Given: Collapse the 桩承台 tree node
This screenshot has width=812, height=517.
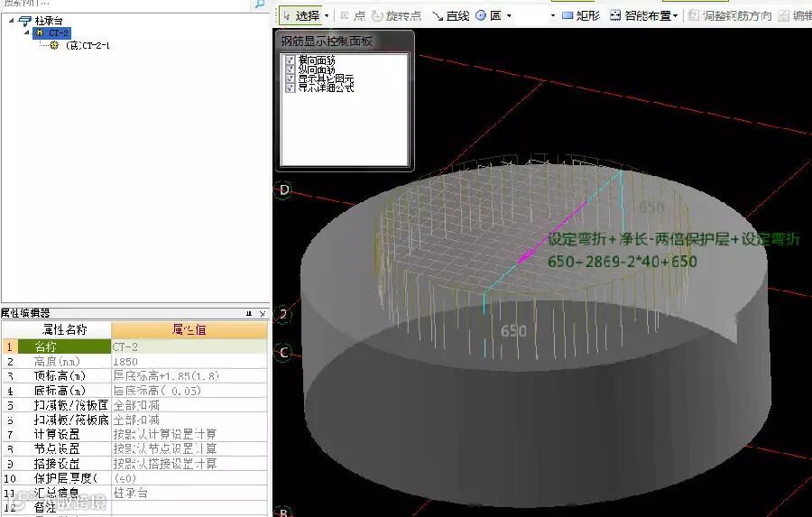Looking at the screenshot, I should [x=11, y=22].
